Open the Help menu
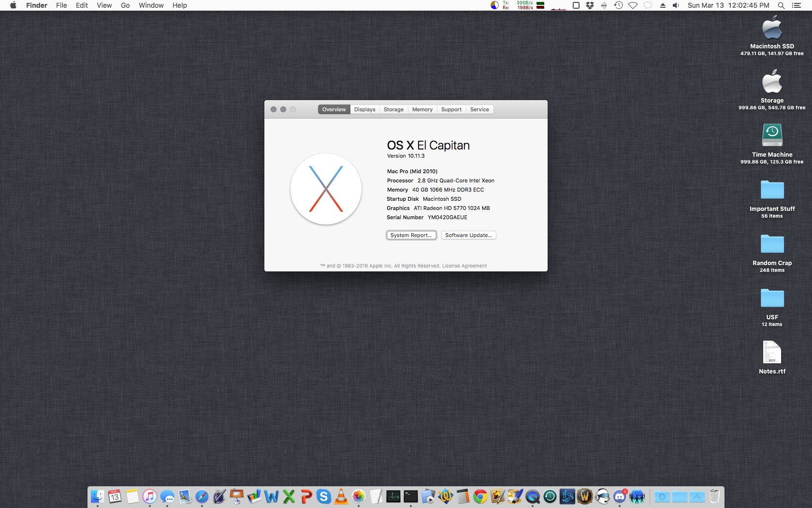Viewport: 812px width, 508px height. (x=180, y=5)
